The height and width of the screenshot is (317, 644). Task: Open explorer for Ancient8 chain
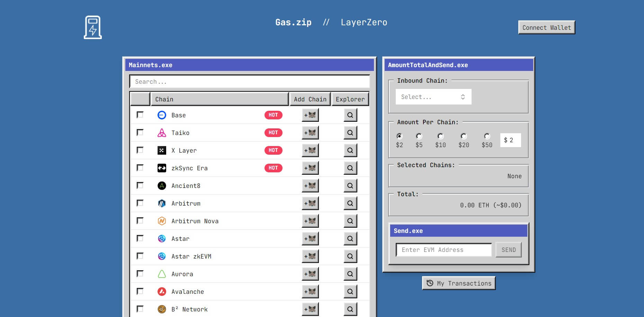point(350,185)
